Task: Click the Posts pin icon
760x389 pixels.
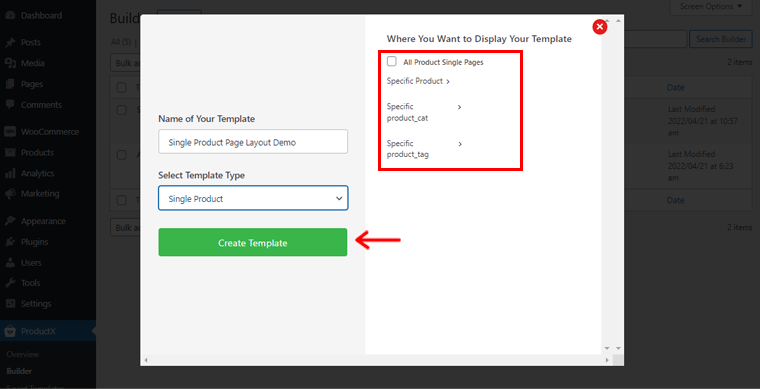Action: click(10, 43)
